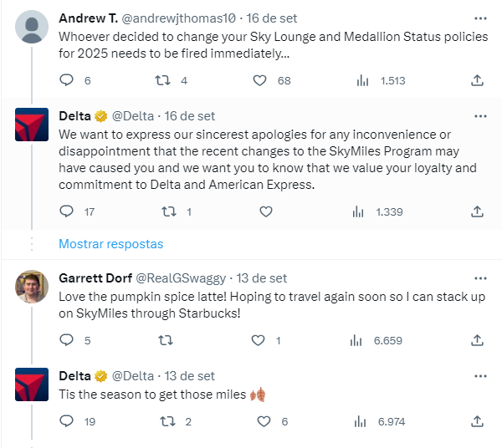Click Mostrar respostas link
502x448 pixels.
coord(110,244)
